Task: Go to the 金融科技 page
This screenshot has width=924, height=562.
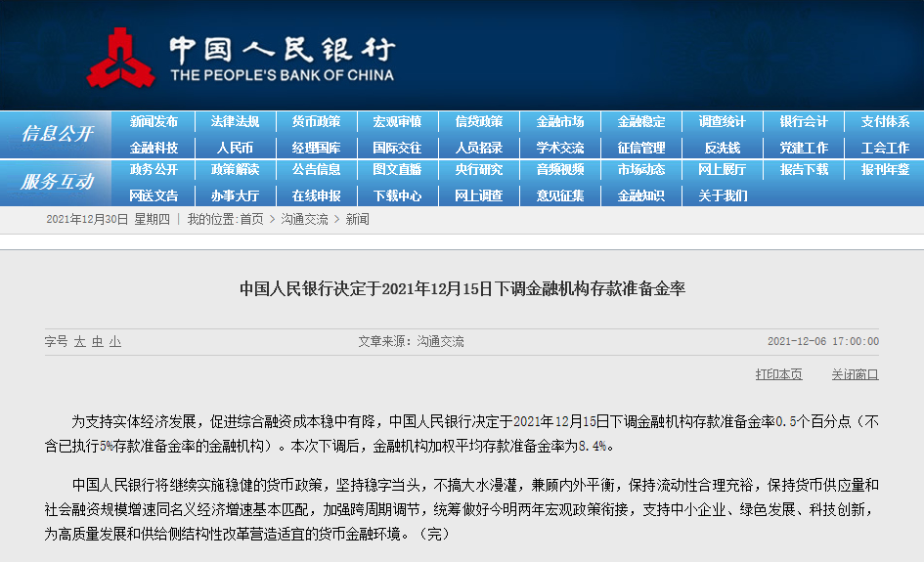Action: tap(154, 148)
